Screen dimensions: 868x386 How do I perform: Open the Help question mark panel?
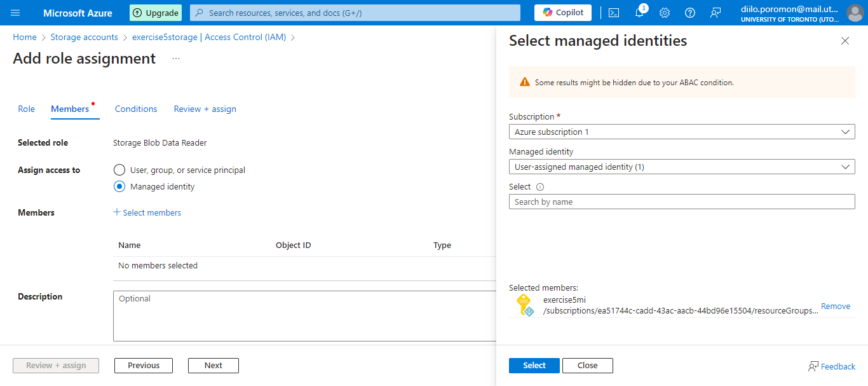pyautogui.click(x=689, y=12)
